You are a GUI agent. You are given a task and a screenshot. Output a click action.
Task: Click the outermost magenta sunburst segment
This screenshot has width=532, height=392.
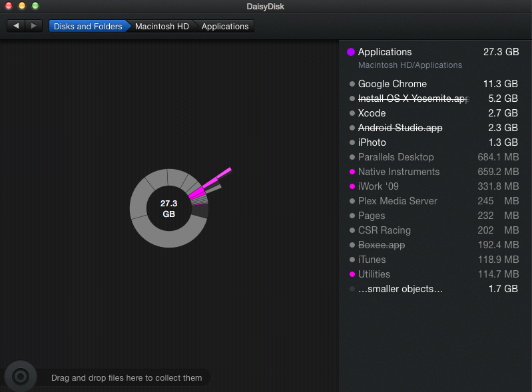point(224,173)
